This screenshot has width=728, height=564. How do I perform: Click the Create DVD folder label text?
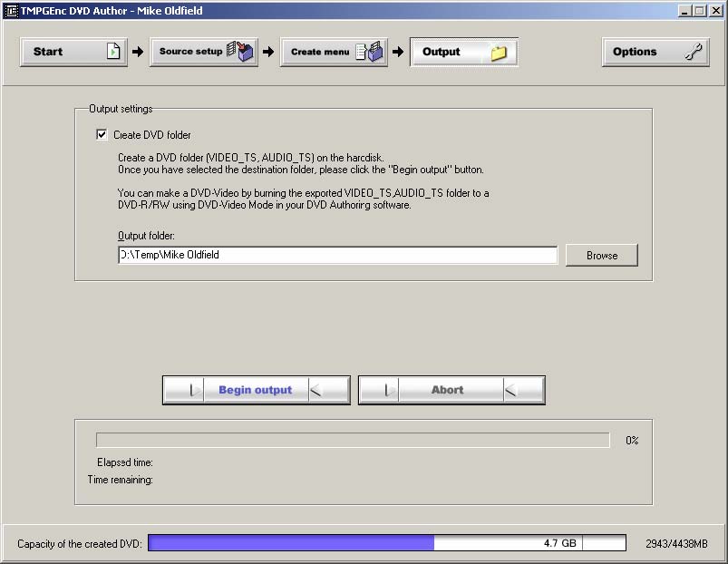point(151,135)
